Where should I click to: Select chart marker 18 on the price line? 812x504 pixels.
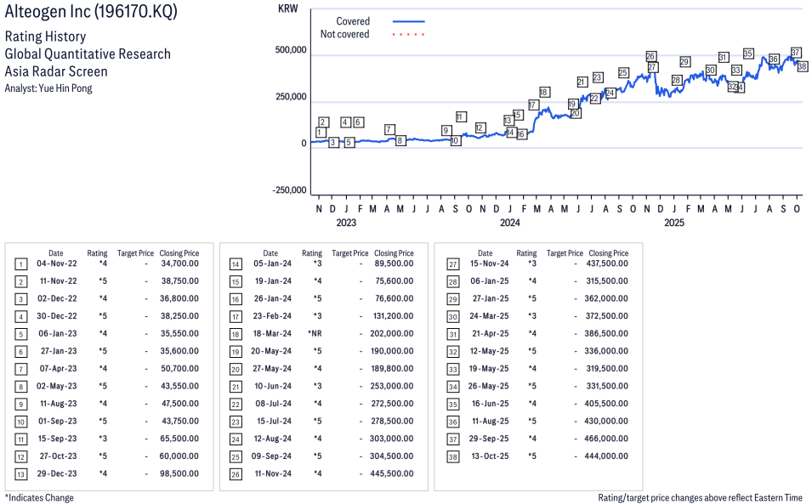click(x=543, y=92)
